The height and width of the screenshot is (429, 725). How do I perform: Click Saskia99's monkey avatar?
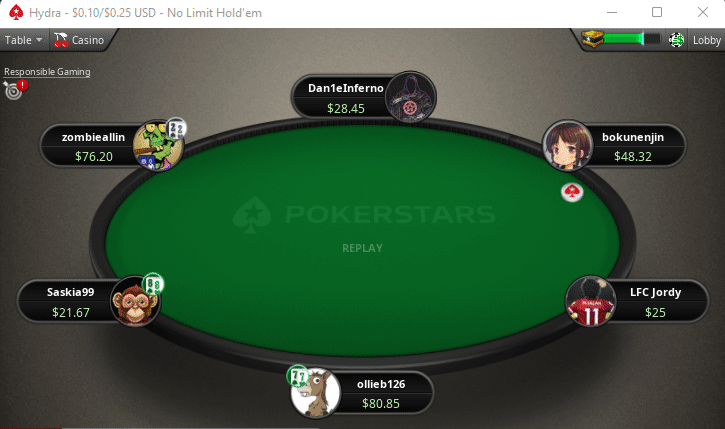tap(135, 301)
